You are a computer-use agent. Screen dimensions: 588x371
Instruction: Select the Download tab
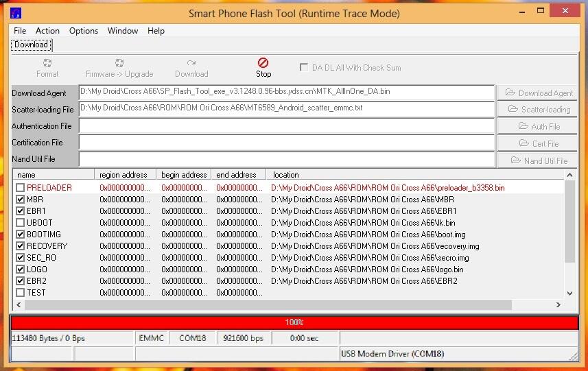(x=32, y=45)
